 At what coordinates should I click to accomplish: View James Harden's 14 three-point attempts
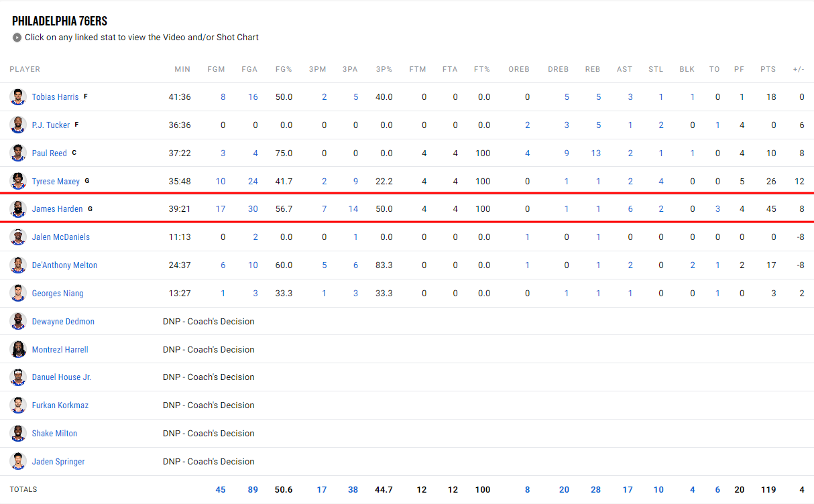[x=353, y=209]
